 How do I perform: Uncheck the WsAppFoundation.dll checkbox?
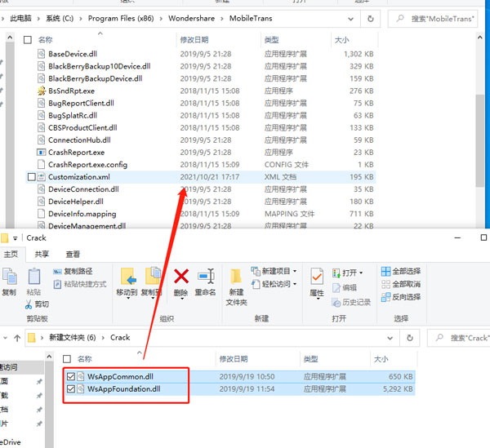tap(71, 389)
